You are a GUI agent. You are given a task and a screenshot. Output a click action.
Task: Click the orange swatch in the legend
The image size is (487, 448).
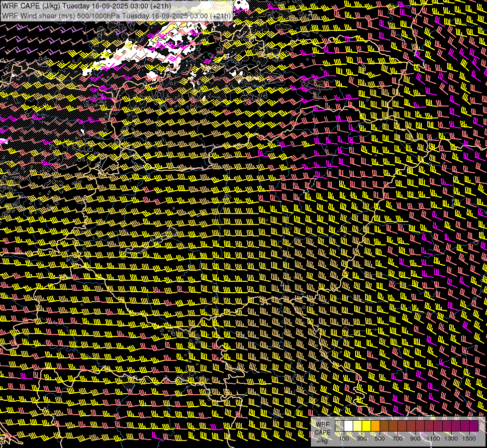[x=376, y=426]
